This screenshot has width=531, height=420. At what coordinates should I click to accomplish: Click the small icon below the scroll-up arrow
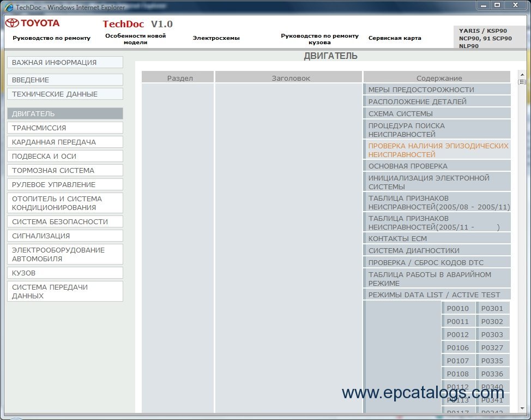522,82
